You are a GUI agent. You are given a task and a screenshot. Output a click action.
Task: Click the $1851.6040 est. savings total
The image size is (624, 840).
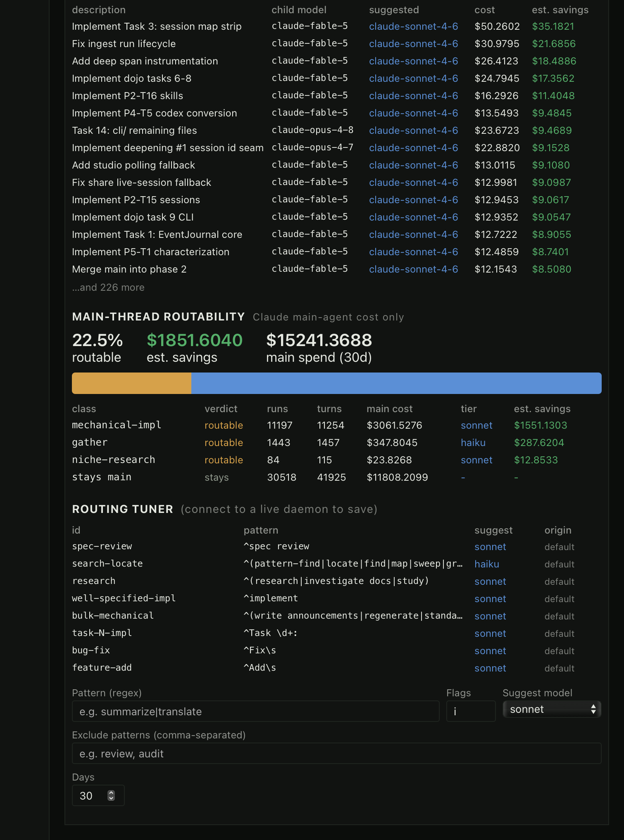(195, 340)
